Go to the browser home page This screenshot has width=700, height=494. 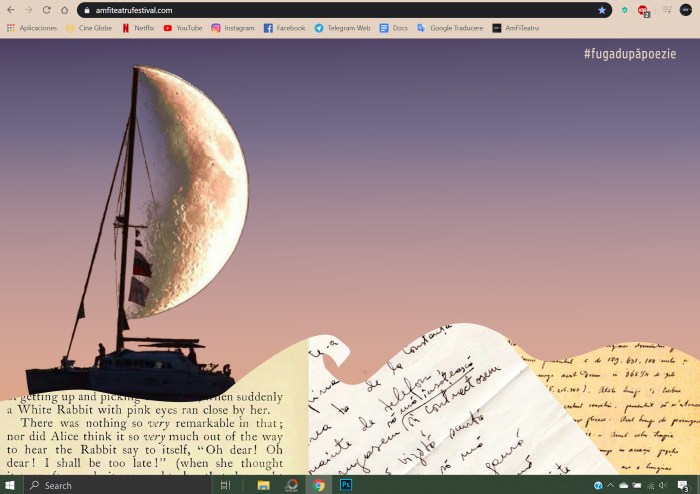coord(64,10)
